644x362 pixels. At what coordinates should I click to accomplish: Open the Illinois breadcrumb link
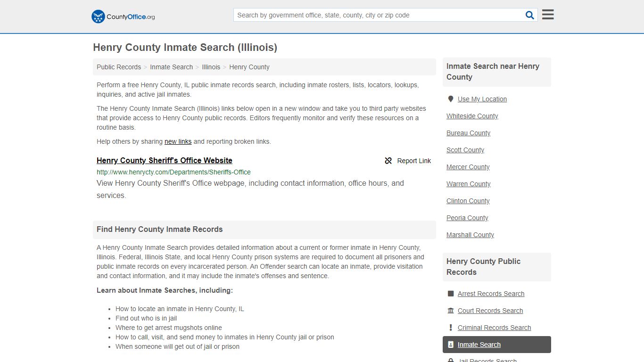(211, 67)
